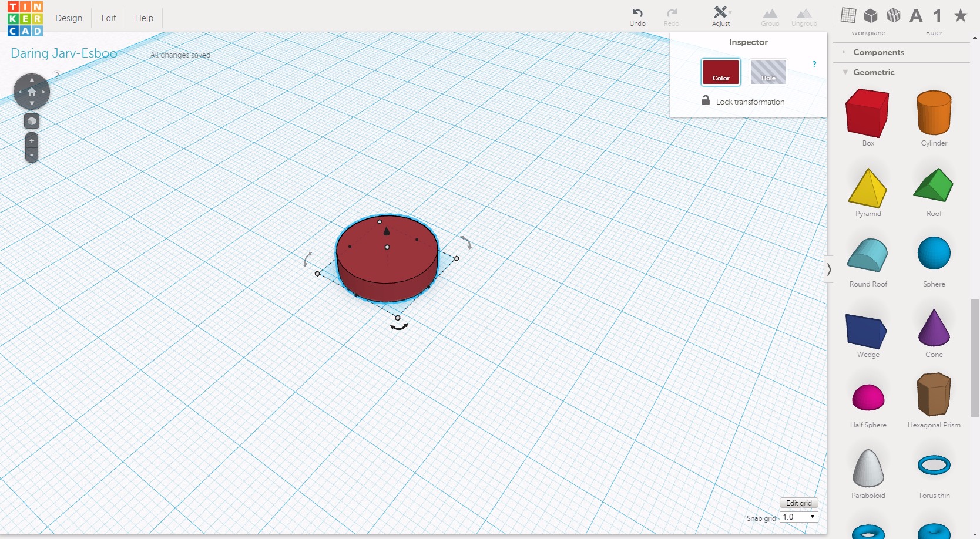Click the shapes panel scrollbar
This screenshot has height=539, width=980.
coord(975,358)
